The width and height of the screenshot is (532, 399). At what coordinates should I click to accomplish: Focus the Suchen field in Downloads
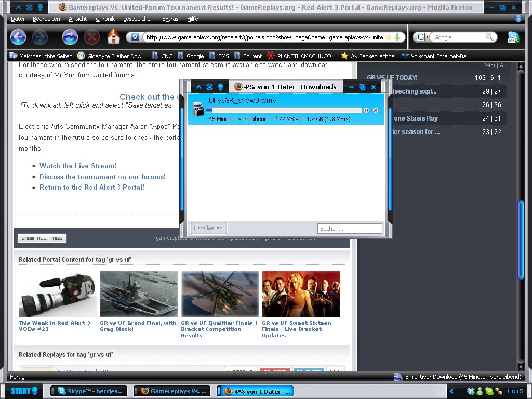tap(350, 229)
